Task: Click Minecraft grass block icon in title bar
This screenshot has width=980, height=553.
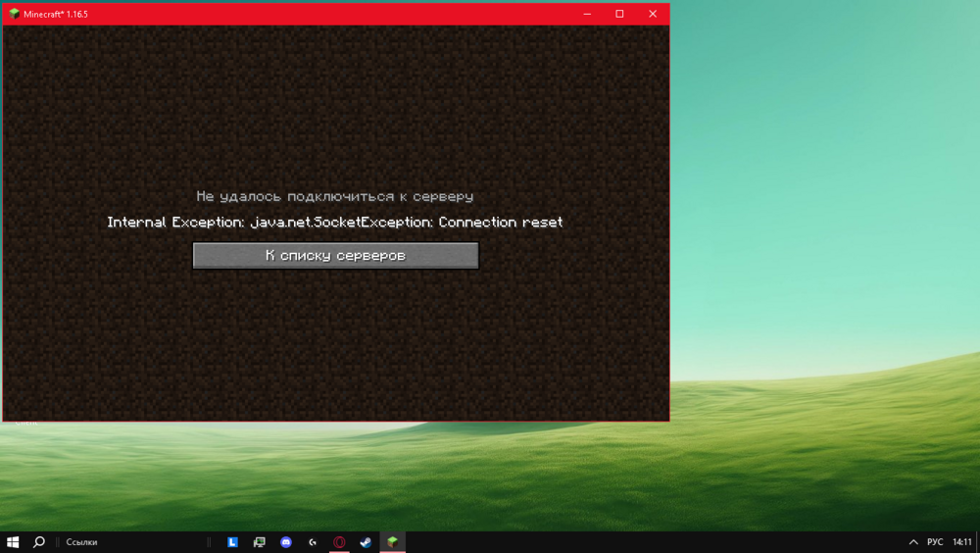Action: point(14,14)
